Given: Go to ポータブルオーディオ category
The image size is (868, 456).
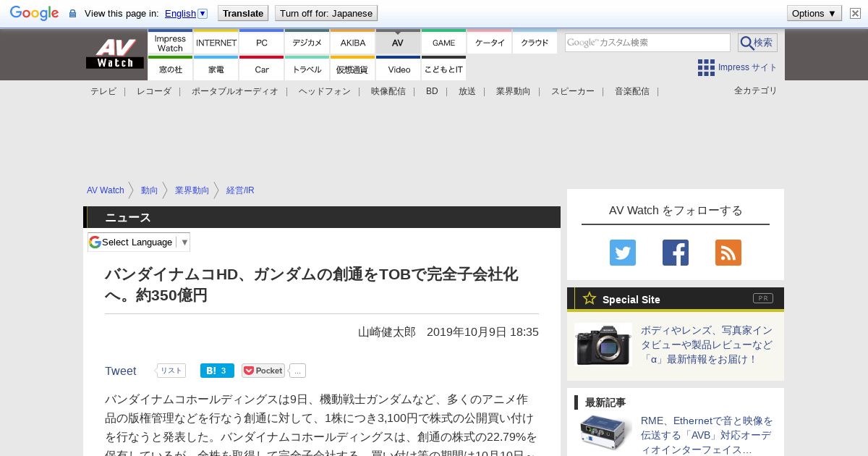Looking at the screenshot, I should click(235, 91).
